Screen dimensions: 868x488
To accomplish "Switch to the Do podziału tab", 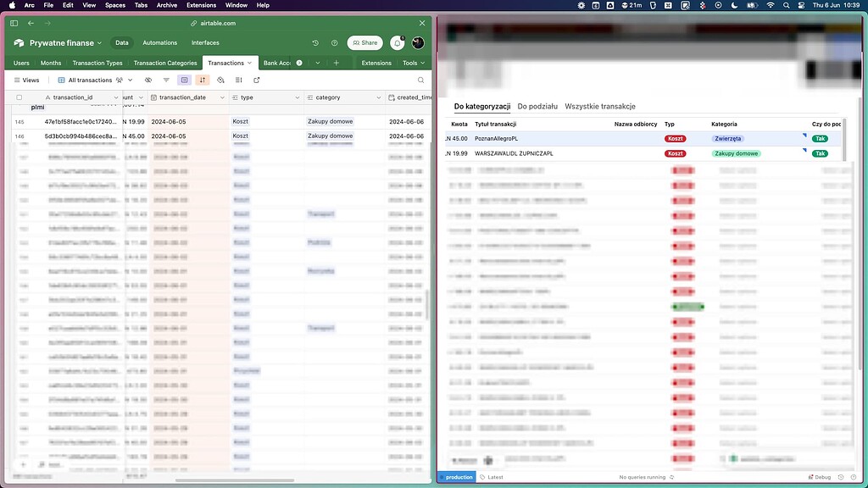I will click(x=537, y=107).
